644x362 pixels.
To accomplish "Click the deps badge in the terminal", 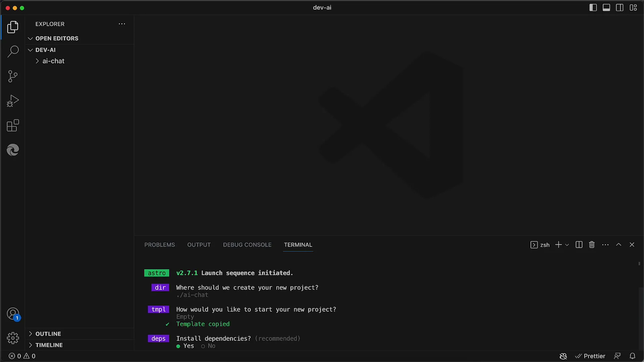I will [x=158, y=338].
